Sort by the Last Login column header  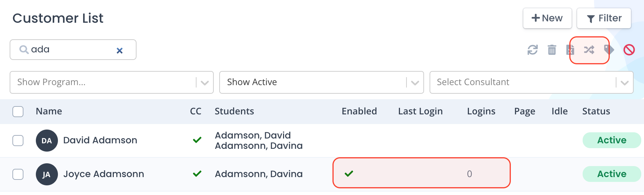pos(420,111)
